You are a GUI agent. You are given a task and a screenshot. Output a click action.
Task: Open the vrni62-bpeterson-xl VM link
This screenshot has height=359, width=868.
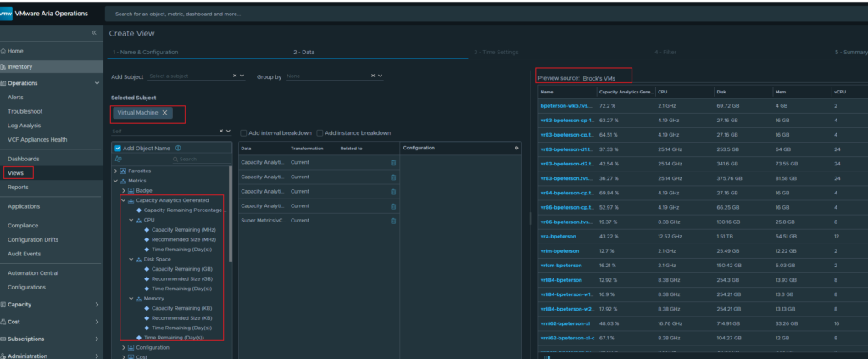tap(565, 323)
